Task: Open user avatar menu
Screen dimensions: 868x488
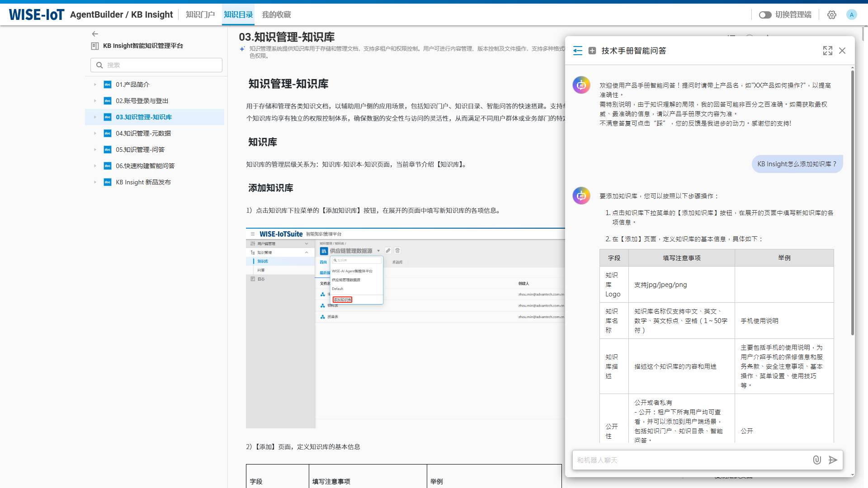Action: point(851,15)
